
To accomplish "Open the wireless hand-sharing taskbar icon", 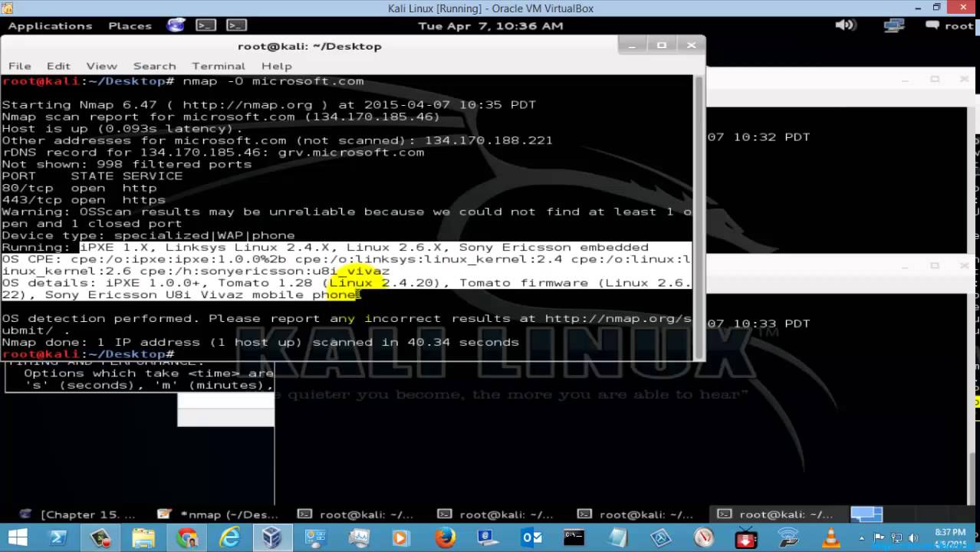I will (788, 538).
